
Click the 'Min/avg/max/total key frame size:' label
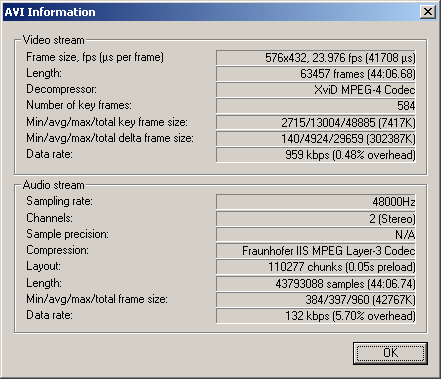tap(107, 122)
